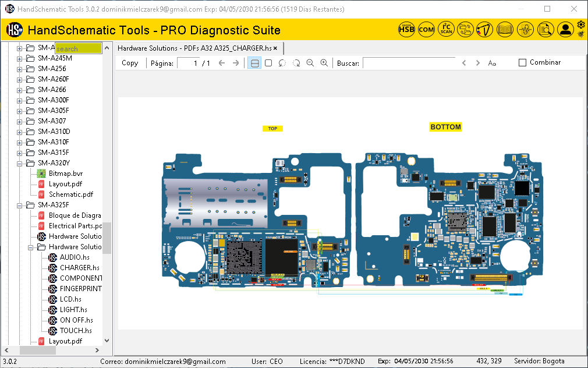Image resolution: width=588 pixels, height=368 pixels.
Task: Expand the SM-A245M folder
Action: tap(19, 59)
